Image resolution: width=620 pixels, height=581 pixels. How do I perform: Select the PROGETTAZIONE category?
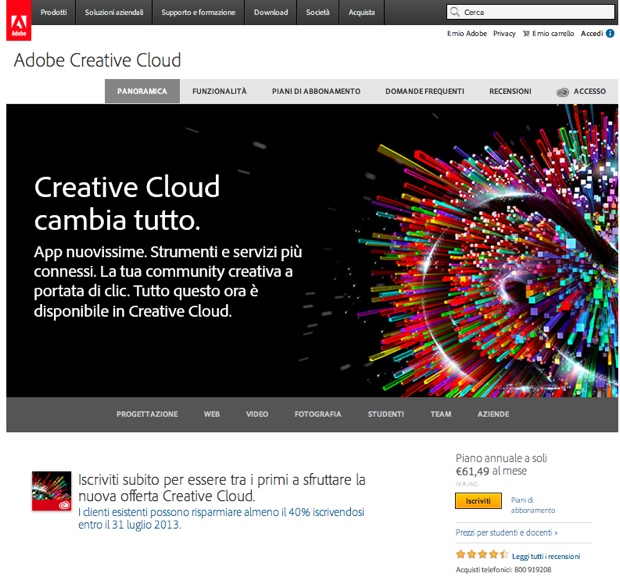147,414
